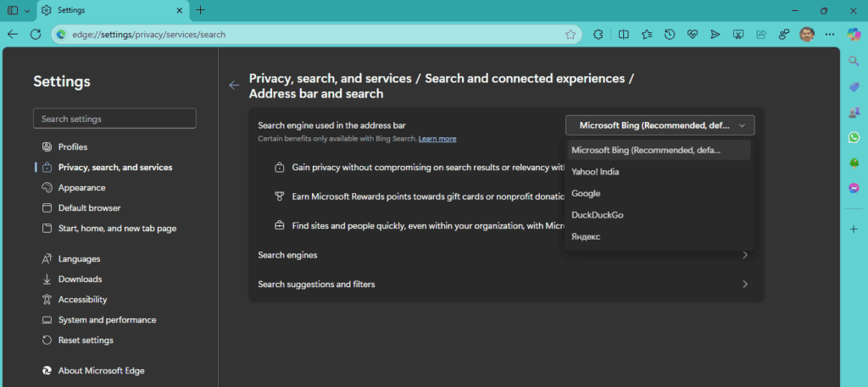Select the Settings browser tab

click(113, 10)
